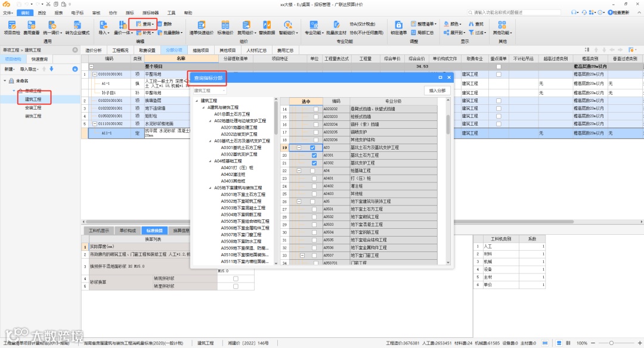This screenshot has height=348, width=644.
Task: Open the 批量改主材 tool
Action: tap(336, 27)
